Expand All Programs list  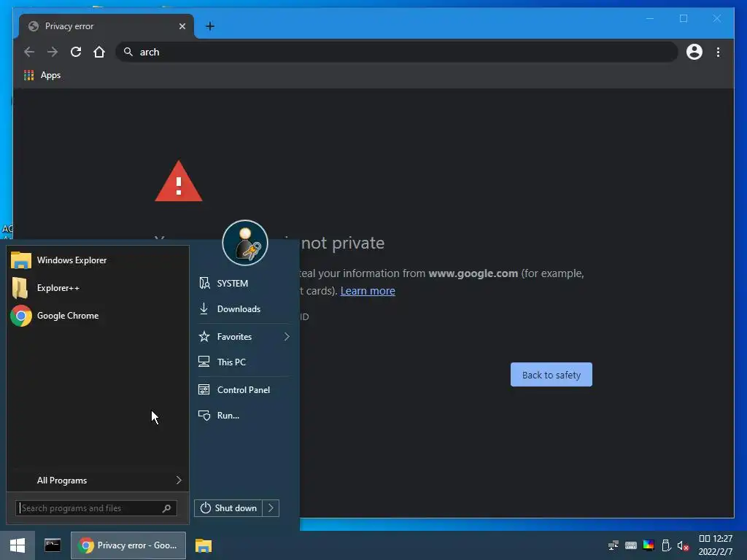98,481
